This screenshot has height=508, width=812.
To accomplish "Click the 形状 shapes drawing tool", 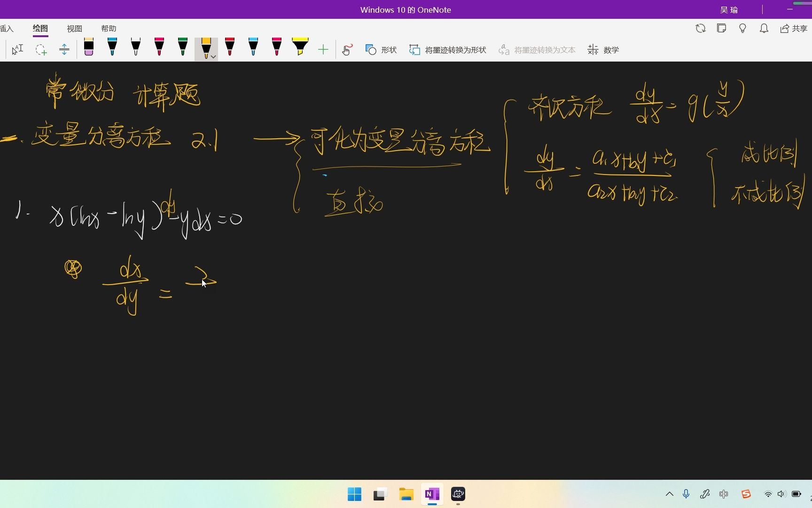I will 381,49.
